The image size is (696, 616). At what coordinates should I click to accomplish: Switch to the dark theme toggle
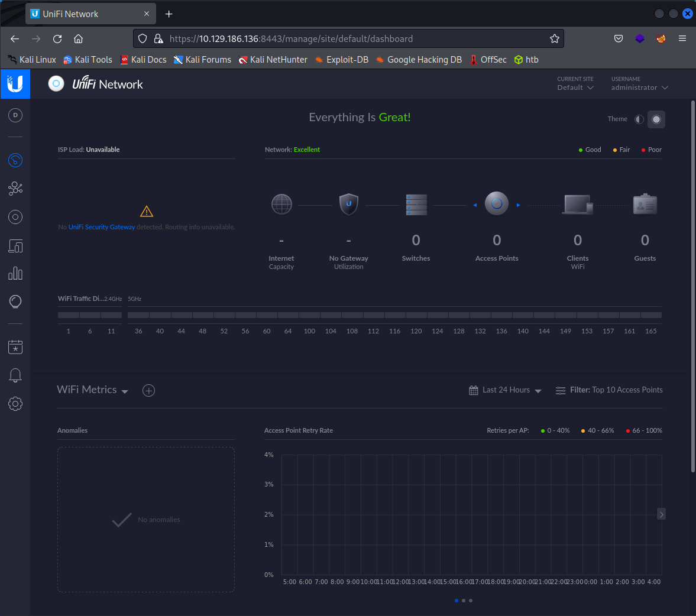656,119
